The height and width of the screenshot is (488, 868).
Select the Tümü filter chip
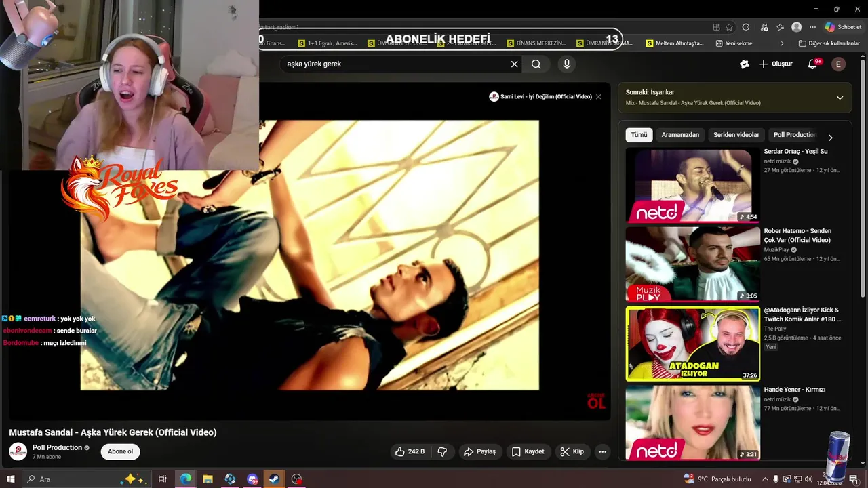[639, 135]
